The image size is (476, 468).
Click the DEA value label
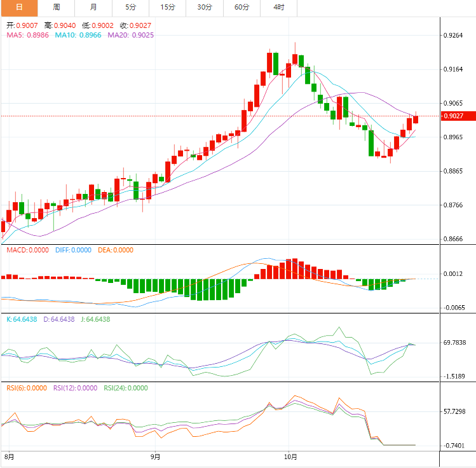[116, 250]
